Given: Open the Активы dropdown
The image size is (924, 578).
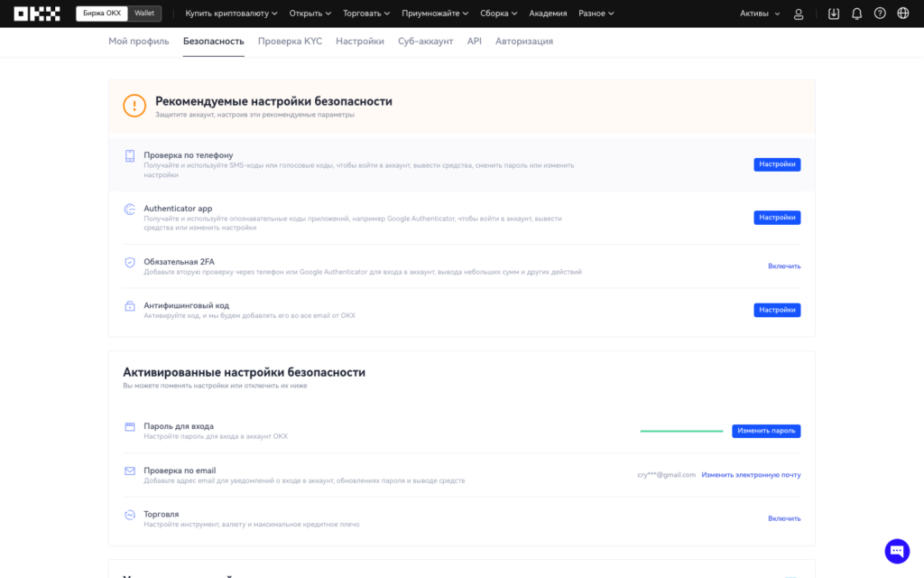Looking at the screenshot, I should click(x=760, y=14).
